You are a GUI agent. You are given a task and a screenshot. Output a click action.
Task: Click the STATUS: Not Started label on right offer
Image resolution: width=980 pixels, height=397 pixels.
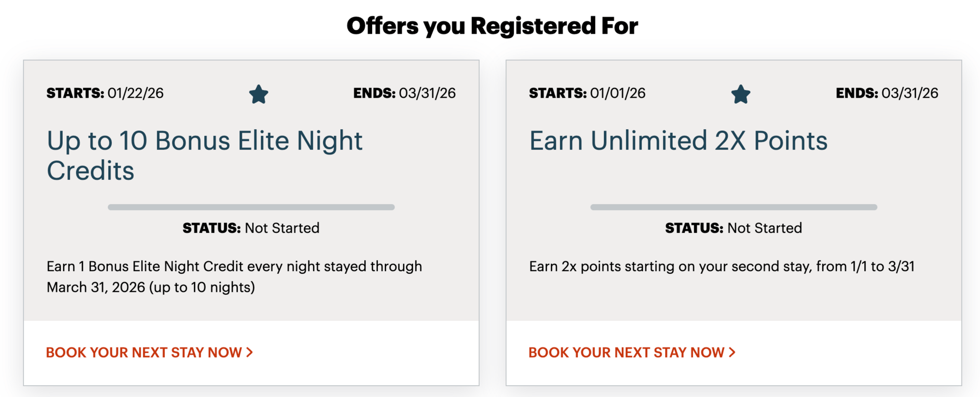[733, 228]
